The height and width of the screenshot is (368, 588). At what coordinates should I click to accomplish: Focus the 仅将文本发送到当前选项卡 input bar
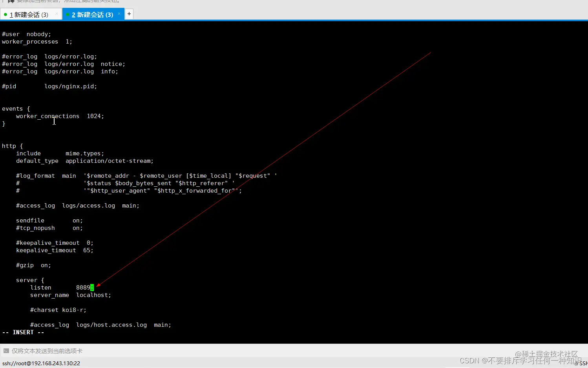pyautogui.click(x=294, y=351)
